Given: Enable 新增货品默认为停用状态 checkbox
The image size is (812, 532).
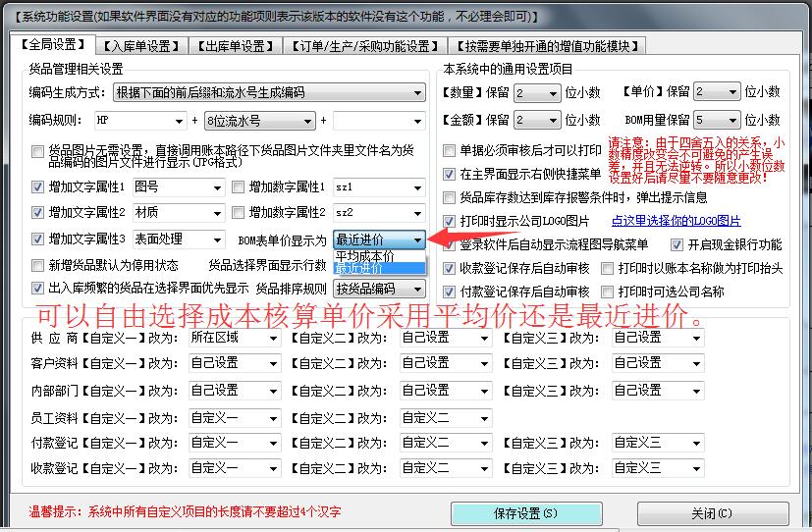Looking at the screenshot, I should pos(37,265).
